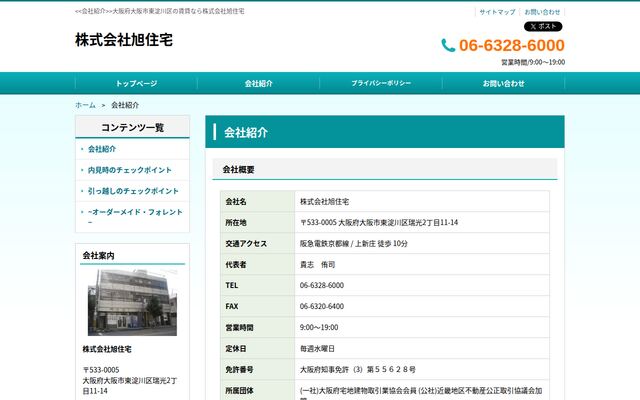Click the 営業時間/9:00～19:00 header text
The height and width of the screenshot is (400, 640).
pos(533,62)
